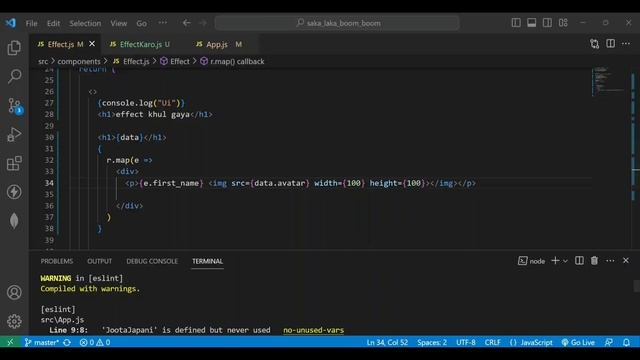
Task: Change encoding via UTF-8
Action: pos(466,342)
